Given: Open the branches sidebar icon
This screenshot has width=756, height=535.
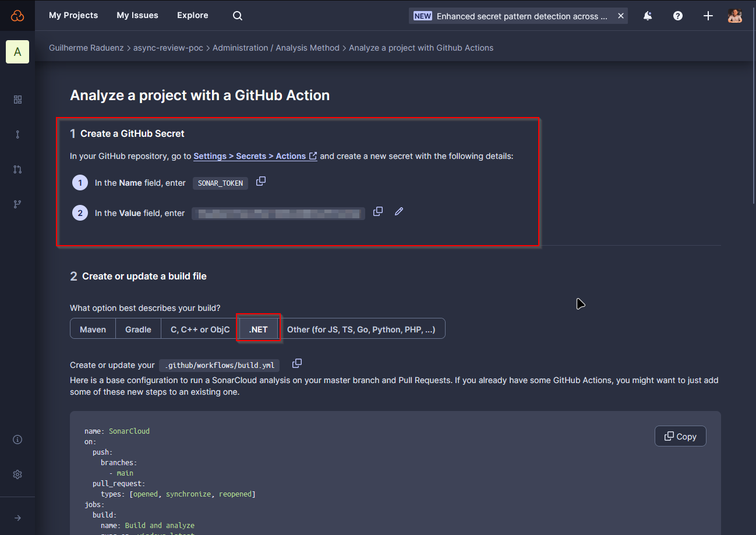Looking at the screenshot, I should (x=17, y=204).
